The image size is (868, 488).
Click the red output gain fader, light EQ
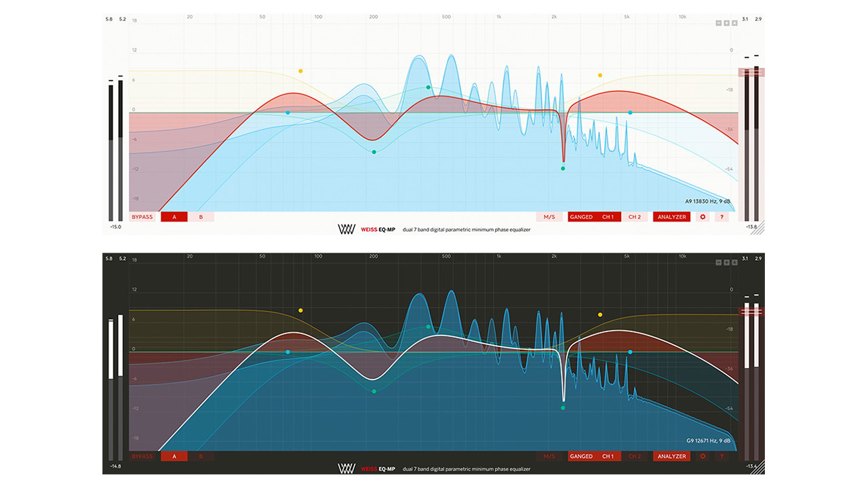pyautogui.click(x=751, y=72)
